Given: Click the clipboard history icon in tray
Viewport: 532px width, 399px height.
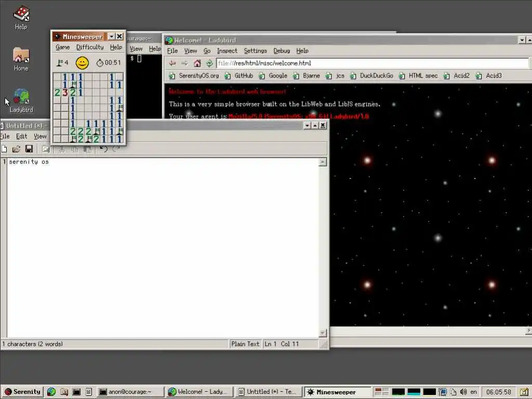Looking at the screenshot, I should (x=453, y=392).
